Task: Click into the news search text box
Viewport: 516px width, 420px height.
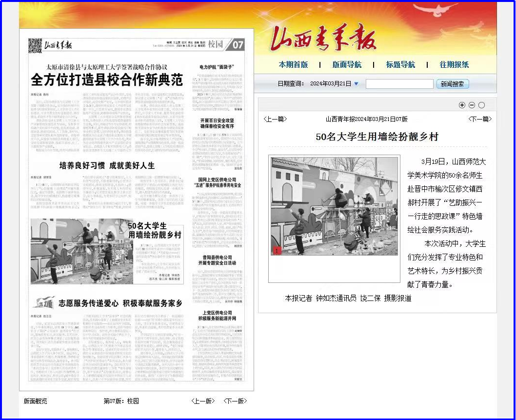Action: [x=399, y=84]
